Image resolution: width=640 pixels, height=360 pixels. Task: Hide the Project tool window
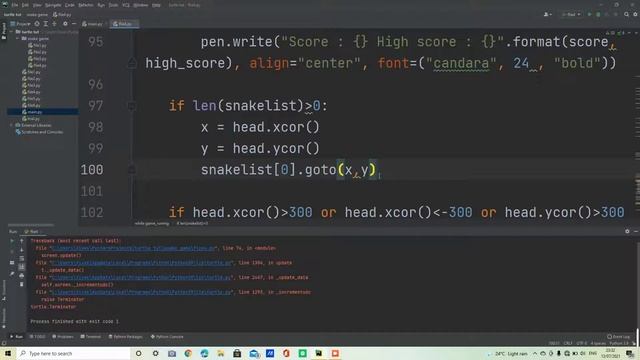click(x=74, y=24)
